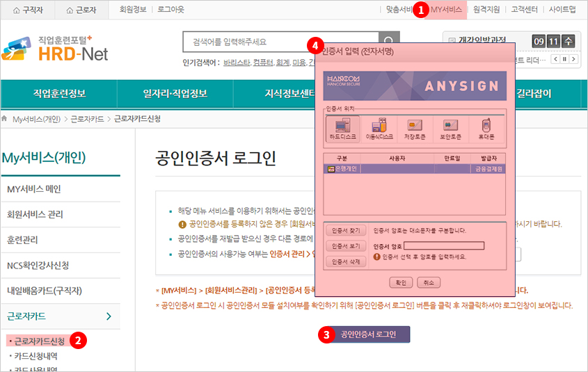Click the 만료일 column header
This screenshot has height=372, width=588.
click(452, 159)
